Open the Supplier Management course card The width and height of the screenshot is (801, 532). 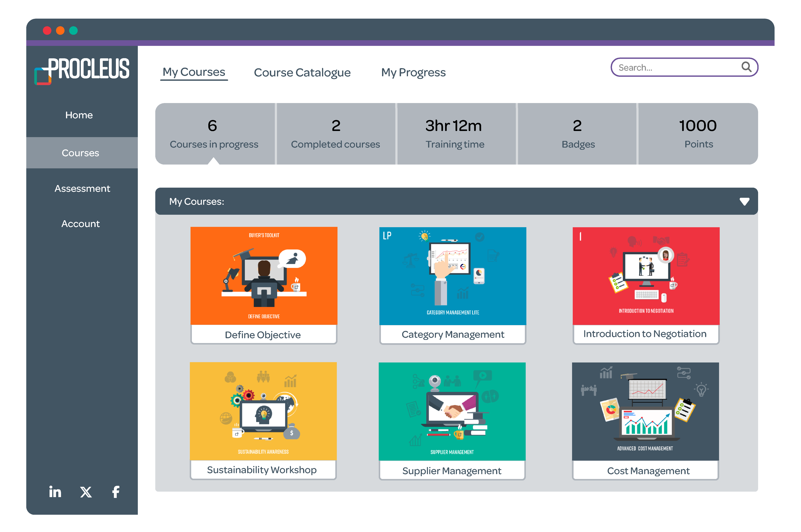pyautogui.click(x=452, y=421)
